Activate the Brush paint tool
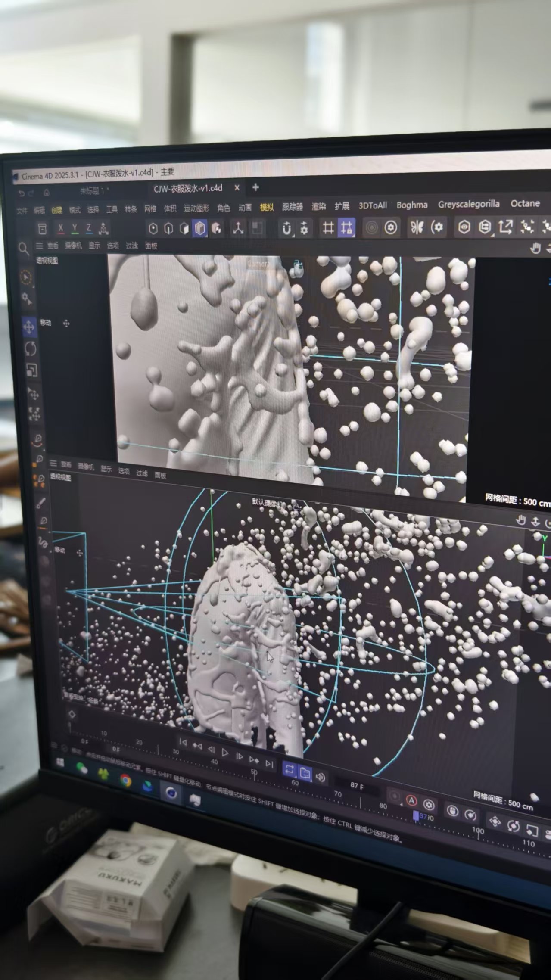 coord(41,502)
